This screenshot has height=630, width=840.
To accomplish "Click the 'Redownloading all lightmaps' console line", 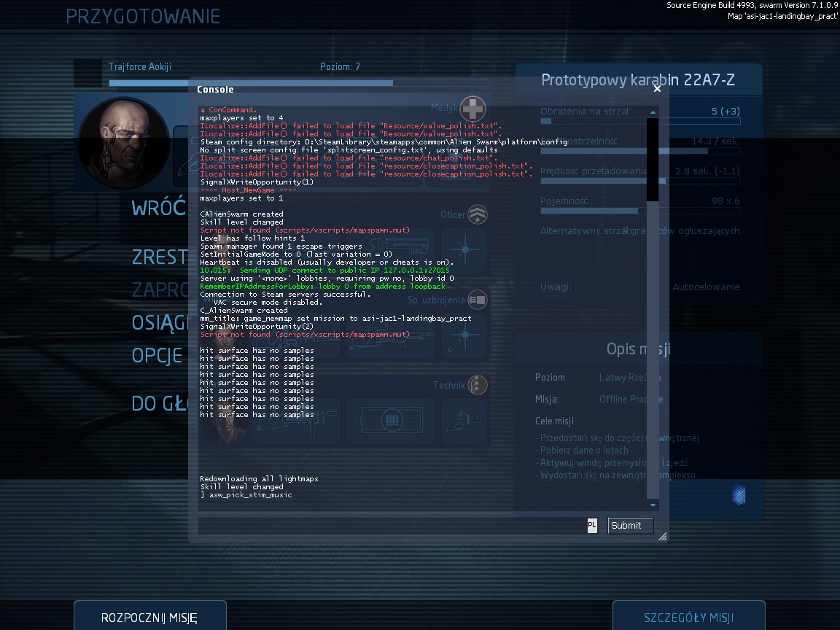I will 259,479.
